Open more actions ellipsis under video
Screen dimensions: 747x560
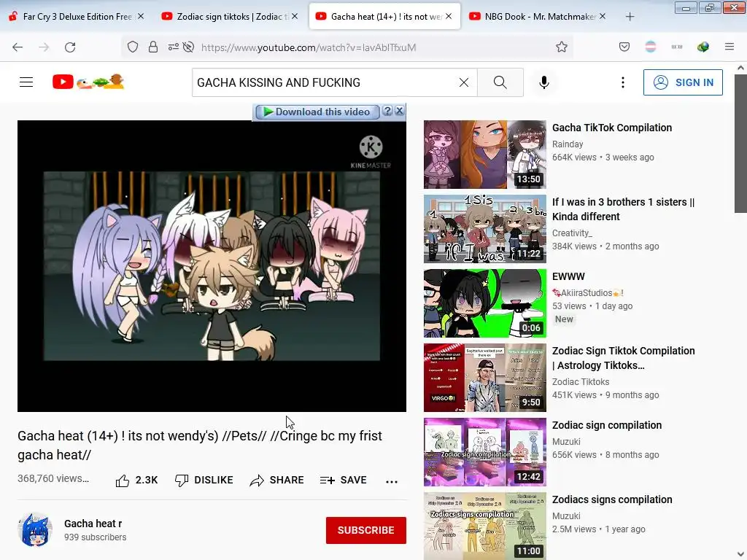click(x=392, y=481)
